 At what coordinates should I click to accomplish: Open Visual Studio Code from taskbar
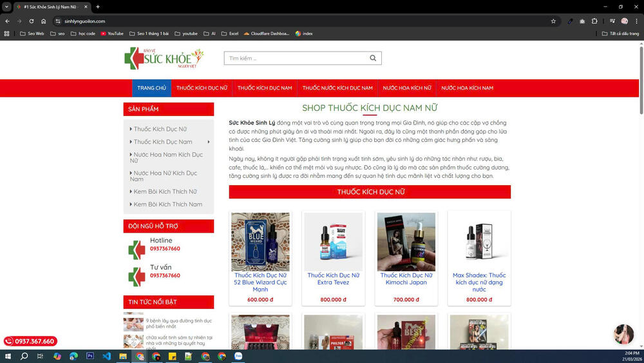(x=106, y=356)
